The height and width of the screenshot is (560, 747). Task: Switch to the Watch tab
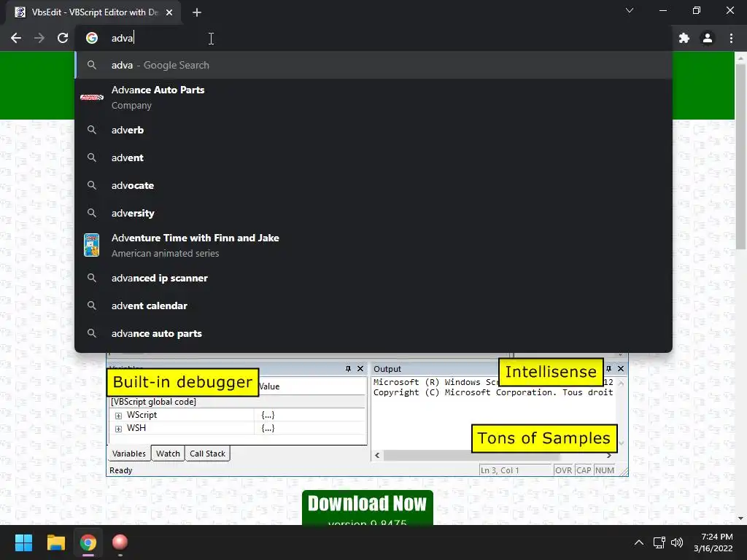169,454
